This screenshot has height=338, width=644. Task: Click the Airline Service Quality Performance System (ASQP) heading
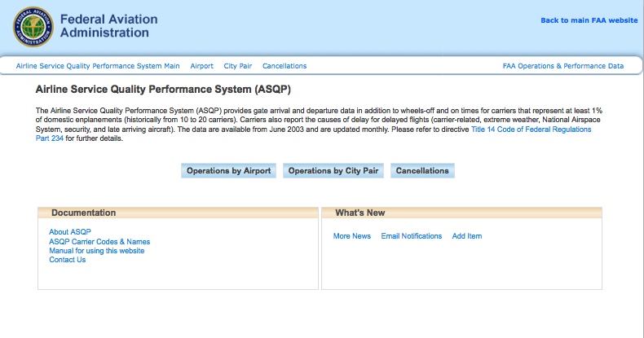163,90
